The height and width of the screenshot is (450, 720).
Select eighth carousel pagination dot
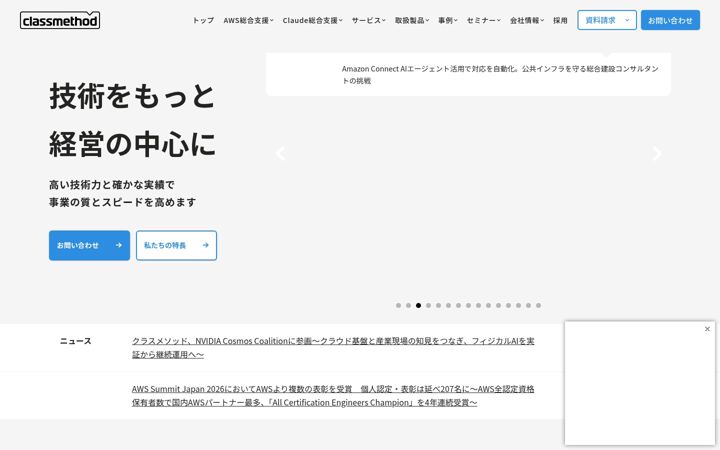pyautogui.click(x=468, y=305)
